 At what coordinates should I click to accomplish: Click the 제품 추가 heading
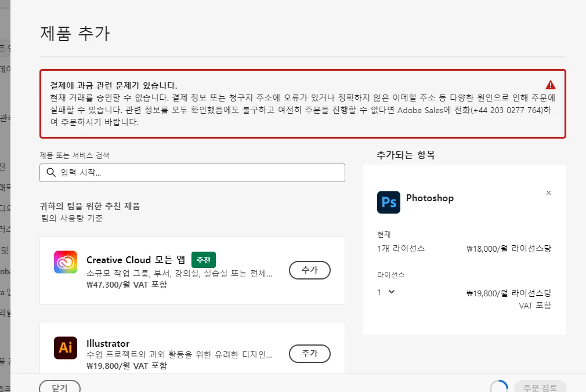pyautogui.click(x=75, y=33)
